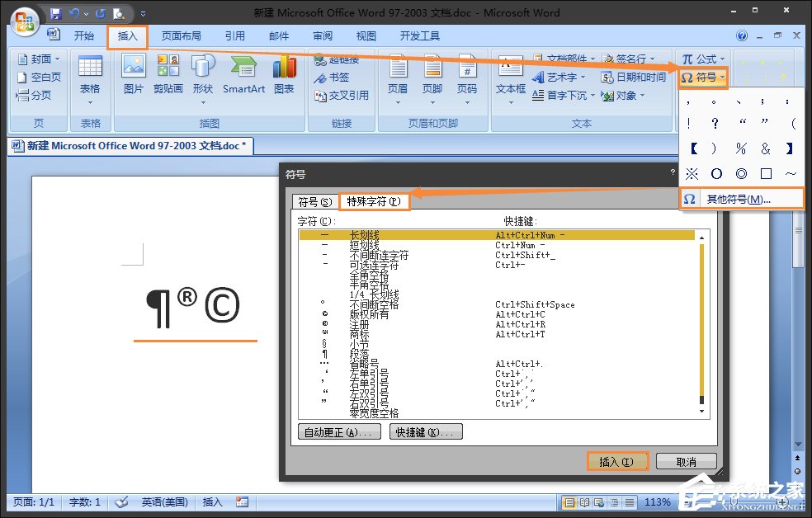This screenshot has width=812, height=518.
Task: Switch to the 符号 tab in Symbol dialog
Action: (x=314, y=200)
